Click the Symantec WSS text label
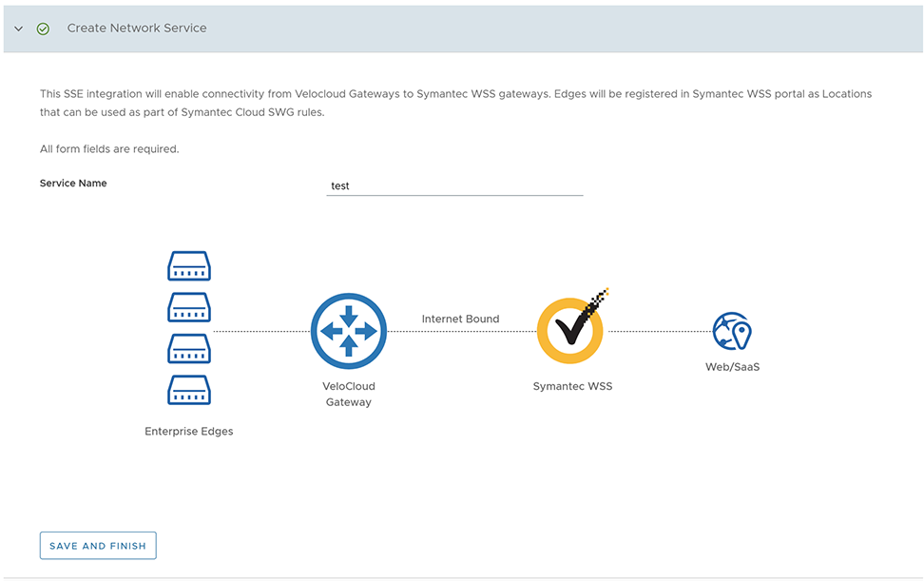The image size is (924, 581). [572, 387]
